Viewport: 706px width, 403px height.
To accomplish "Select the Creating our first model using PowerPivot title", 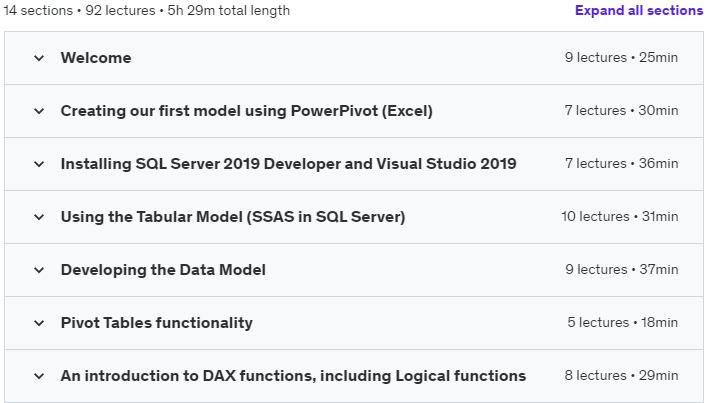I will coord(247,111).
